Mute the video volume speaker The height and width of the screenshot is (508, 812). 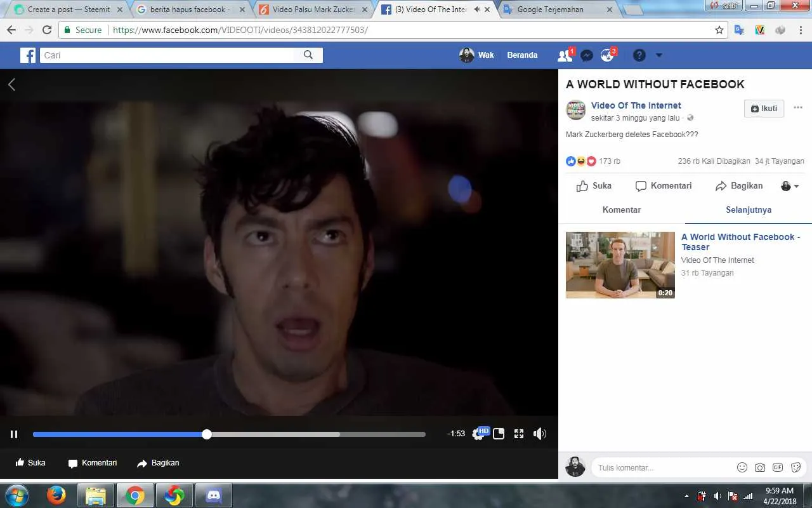tap(540, 434)
